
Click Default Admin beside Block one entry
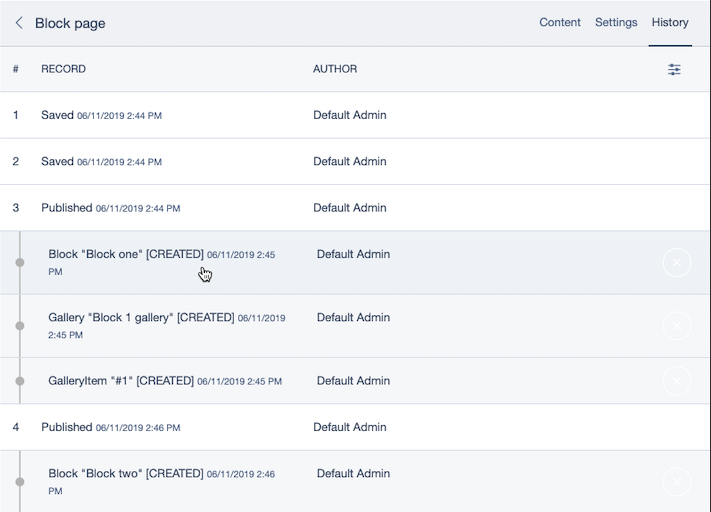pyautogui.click(x=353, y=254)
